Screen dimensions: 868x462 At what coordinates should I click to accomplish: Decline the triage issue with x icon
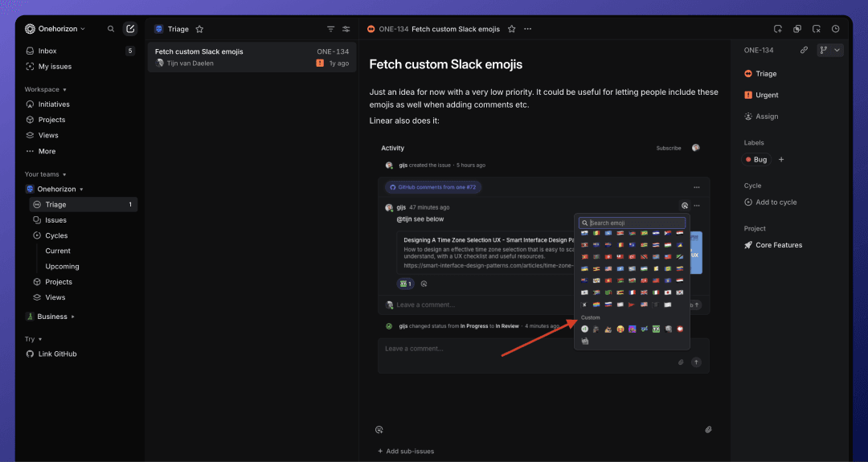click(817, 29)
